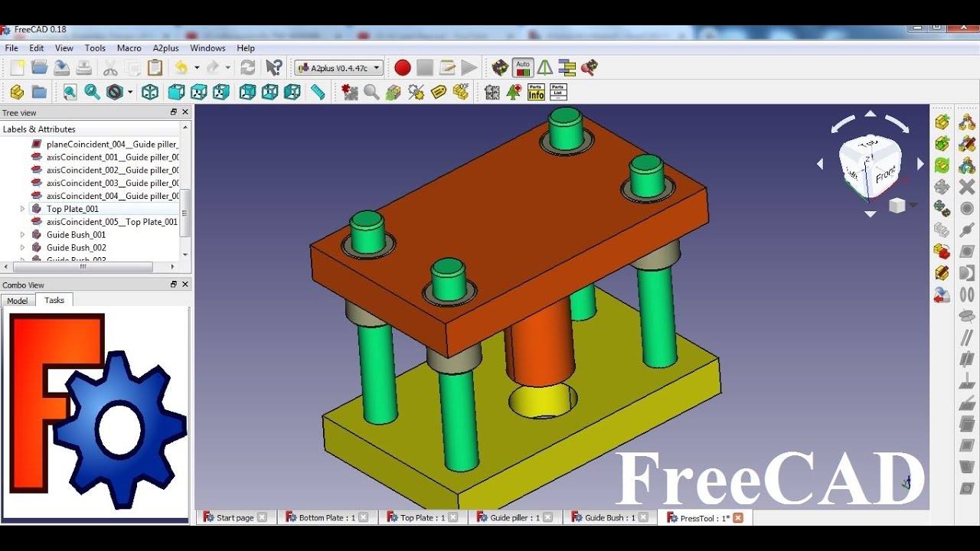Open Parts List toolbar icon
Viewport: 980px width, 551px height.
(x=558, y=93)
